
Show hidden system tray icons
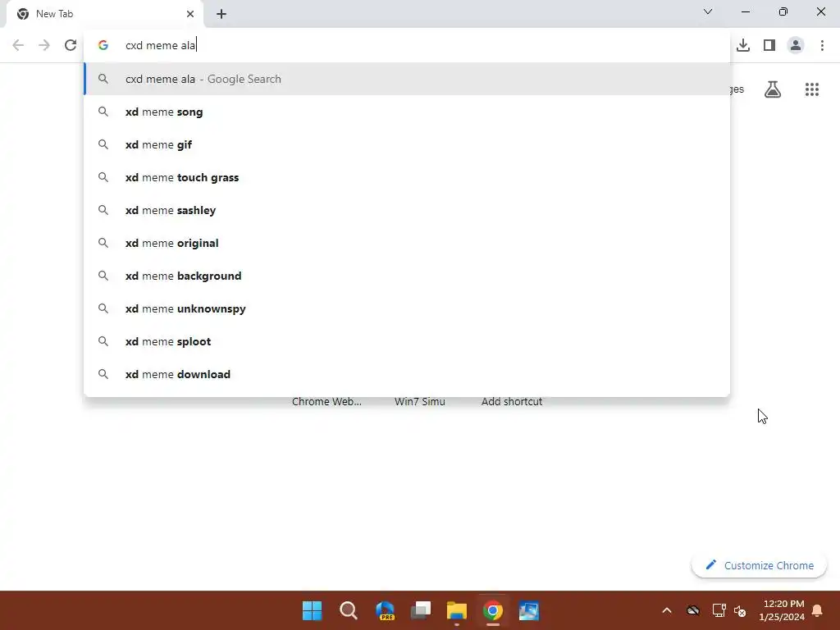click(666, 610)
